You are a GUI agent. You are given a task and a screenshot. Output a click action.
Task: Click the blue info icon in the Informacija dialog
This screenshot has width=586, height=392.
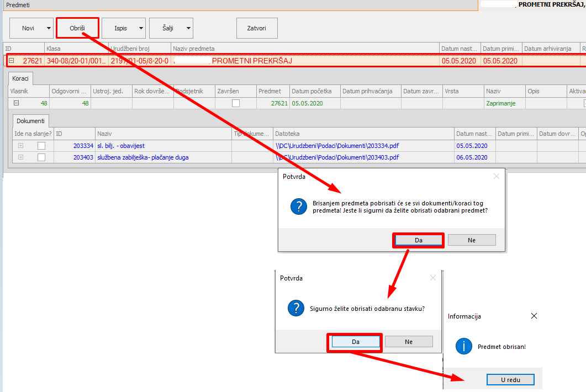point(463,346)
